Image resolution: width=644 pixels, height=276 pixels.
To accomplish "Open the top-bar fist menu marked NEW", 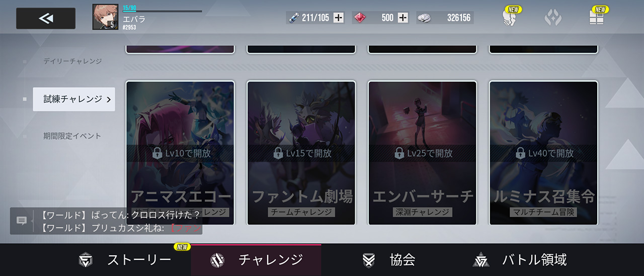I will click(x=510, y=18).
